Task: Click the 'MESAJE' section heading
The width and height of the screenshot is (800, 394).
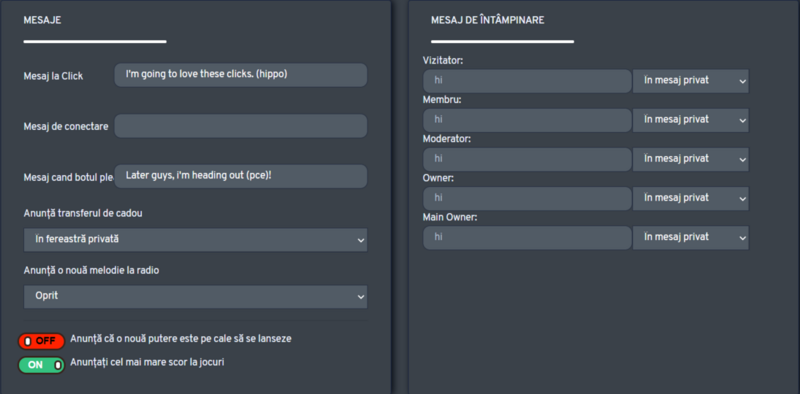Action: (x=42, y=20)
